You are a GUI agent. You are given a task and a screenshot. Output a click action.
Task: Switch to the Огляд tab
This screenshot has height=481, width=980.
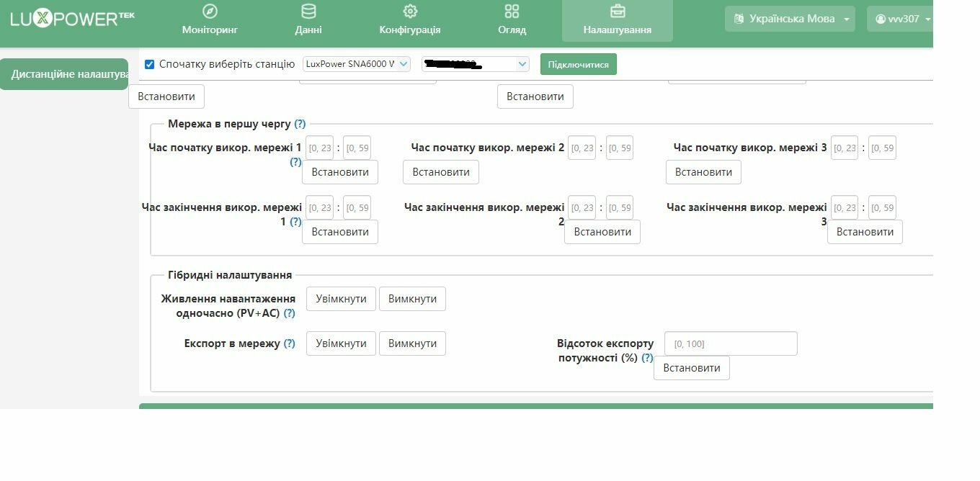point(512,21)
